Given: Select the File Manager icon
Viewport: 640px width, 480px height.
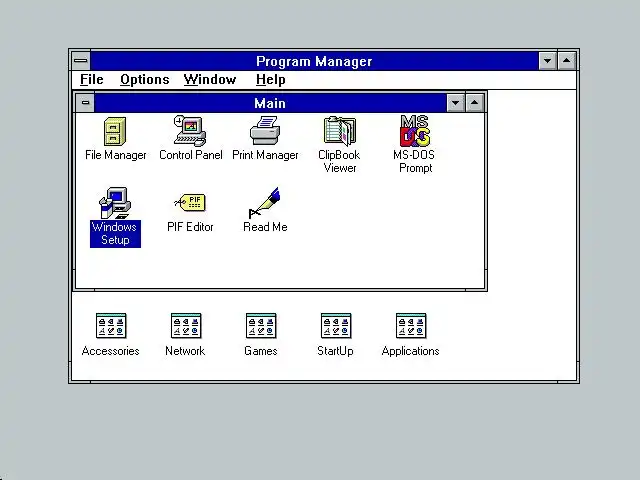Looking at the screenshot, I should point(115,131).
